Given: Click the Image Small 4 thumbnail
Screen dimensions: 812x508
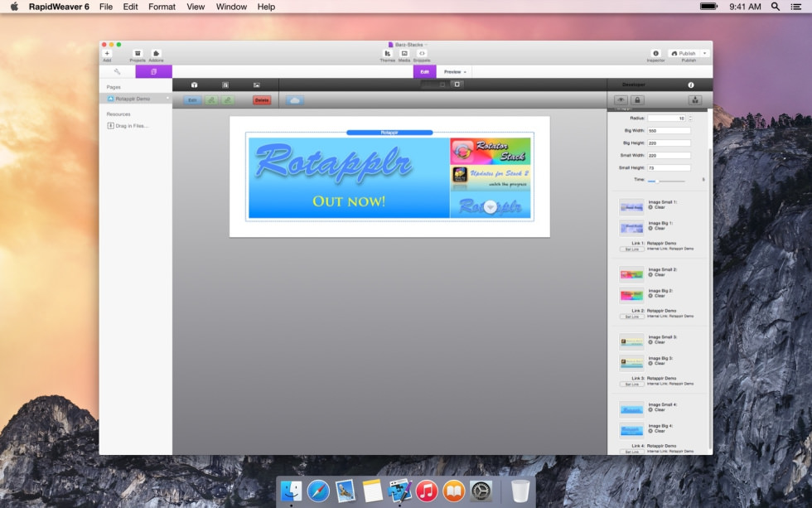Looking at the screenshot, I should [631, 409].
